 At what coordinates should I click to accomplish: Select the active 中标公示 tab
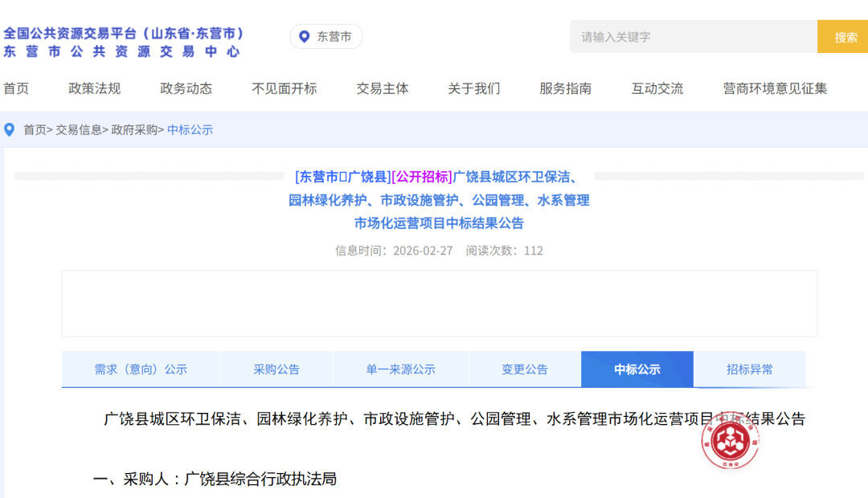tap(637, 369)
